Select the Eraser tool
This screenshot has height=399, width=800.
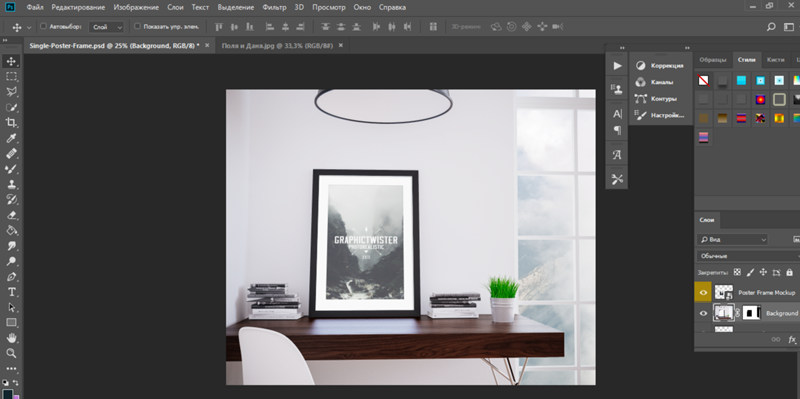pos(11,215)
